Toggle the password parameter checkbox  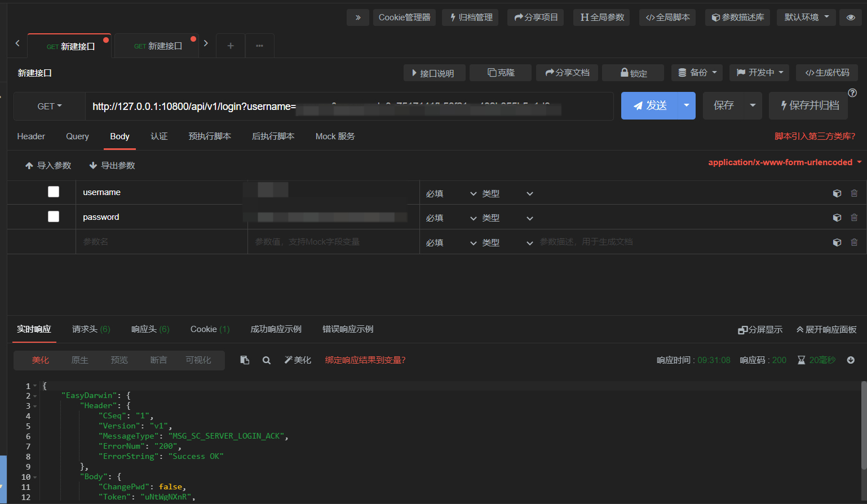54,216
